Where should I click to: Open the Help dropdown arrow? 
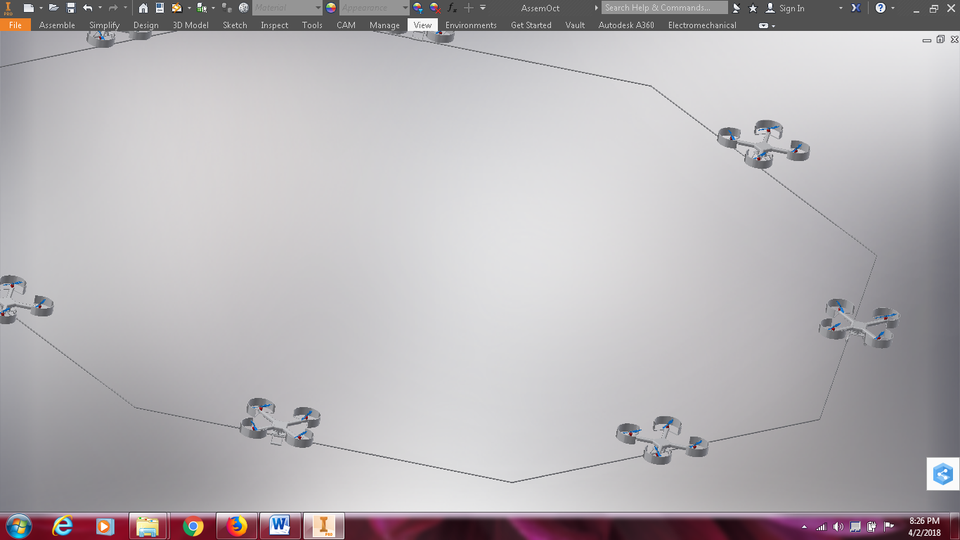(x=893, y=8)
